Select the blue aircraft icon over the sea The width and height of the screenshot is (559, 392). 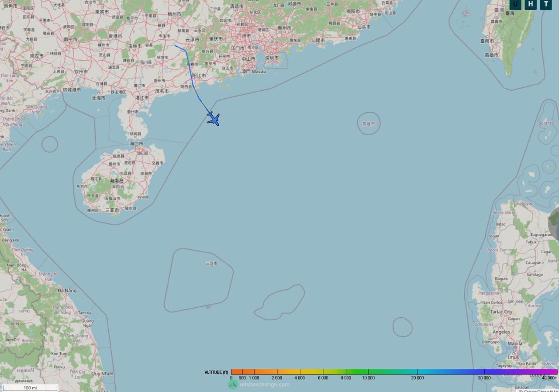coord(213,119)
